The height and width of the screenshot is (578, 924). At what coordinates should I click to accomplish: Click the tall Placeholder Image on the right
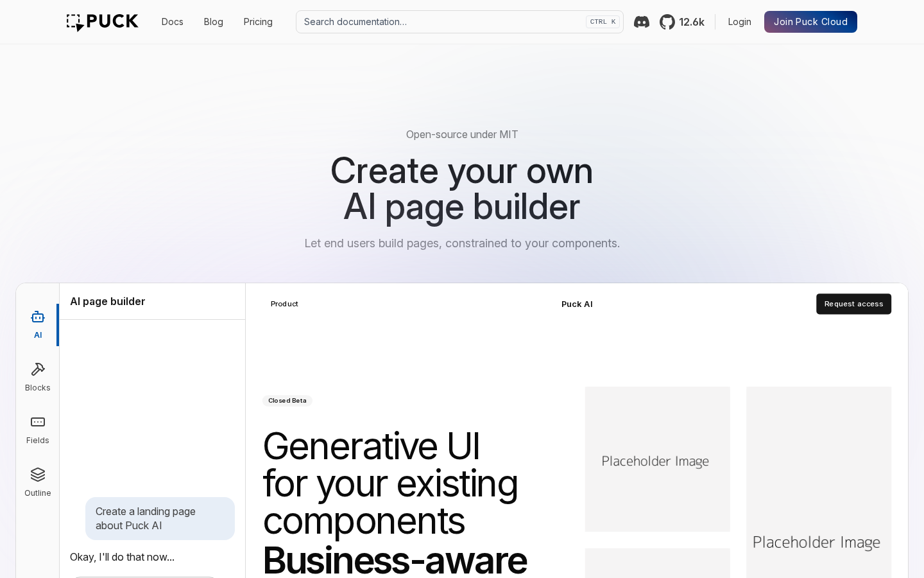[x=819, y=482]
